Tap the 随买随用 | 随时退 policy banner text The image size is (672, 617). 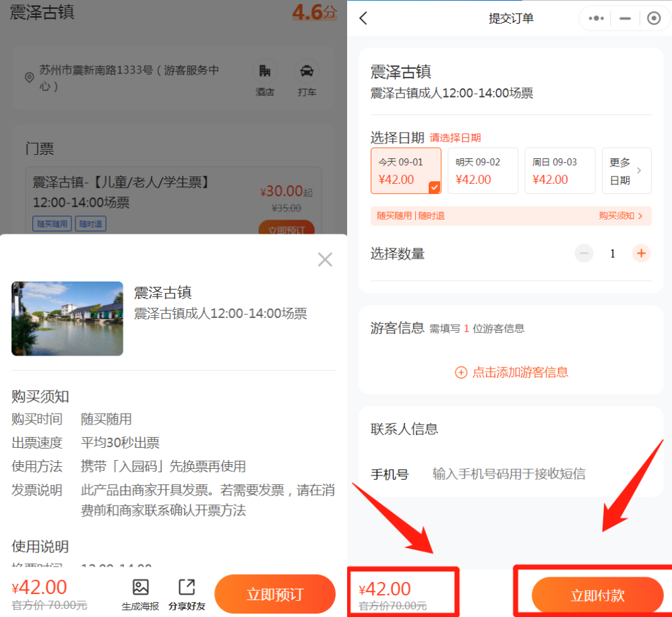(x=410, y=216)
